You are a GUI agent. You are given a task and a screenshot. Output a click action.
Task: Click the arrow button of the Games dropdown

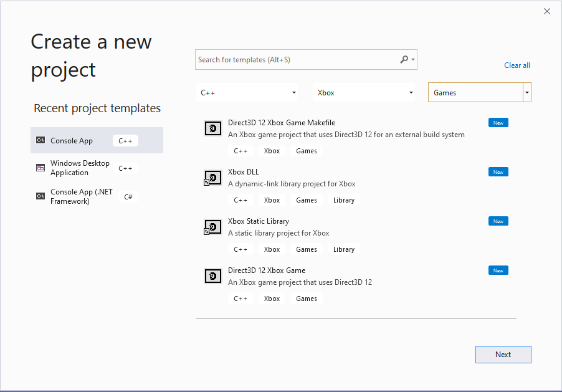tap(527, 92)
